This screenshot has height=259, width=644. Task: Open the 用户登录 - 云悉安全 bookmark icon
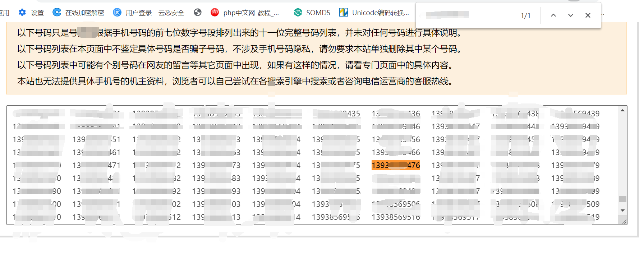[x=117, y=13]
